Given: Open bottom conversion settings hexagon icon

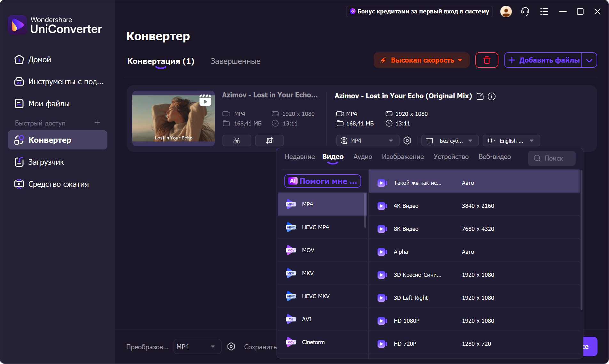Looking at the screenshot, I should (x=231, y=346).
